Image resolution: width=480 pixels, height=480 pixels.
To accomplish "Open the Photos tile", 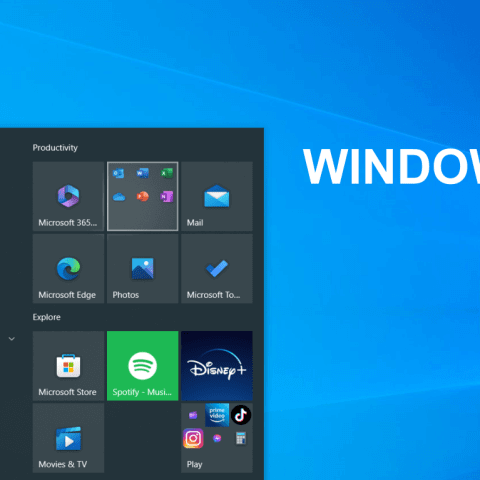I will pos(143,269).
